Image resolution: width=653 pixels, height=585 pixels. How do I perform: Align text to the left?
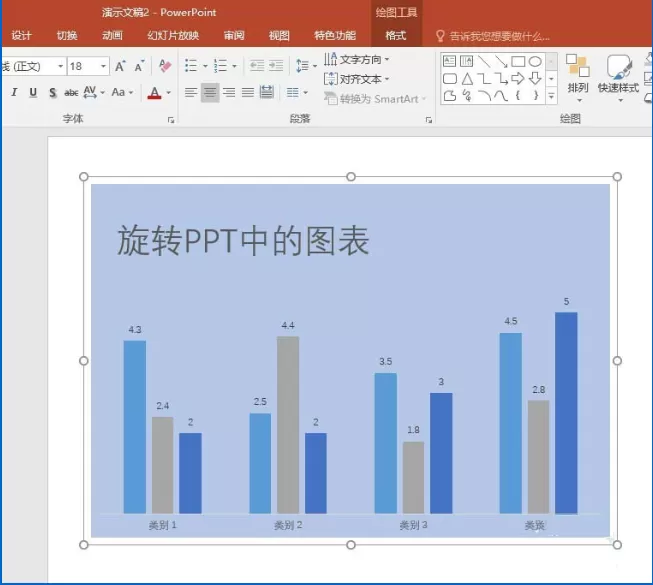191,92
